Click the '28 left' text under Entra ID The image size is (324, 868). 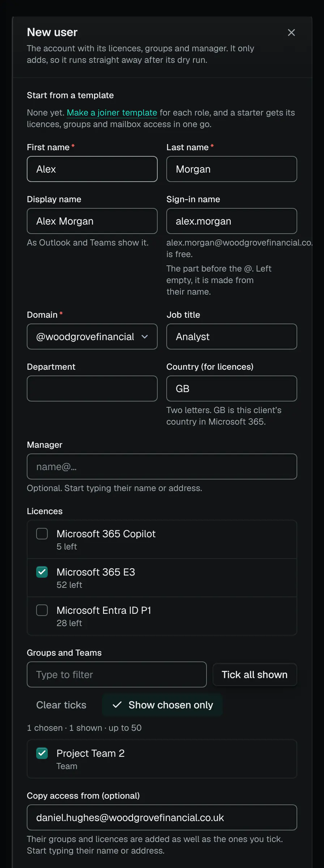(69, 623)
